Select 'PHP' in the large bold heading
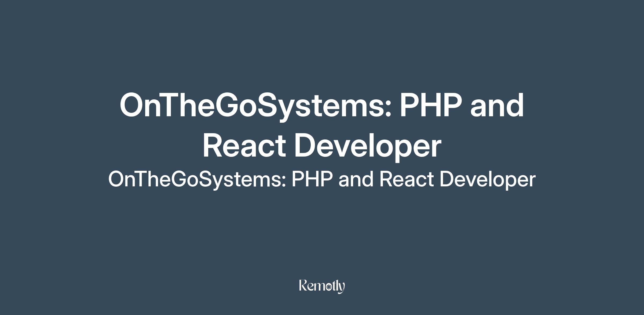 click(431, 105)
